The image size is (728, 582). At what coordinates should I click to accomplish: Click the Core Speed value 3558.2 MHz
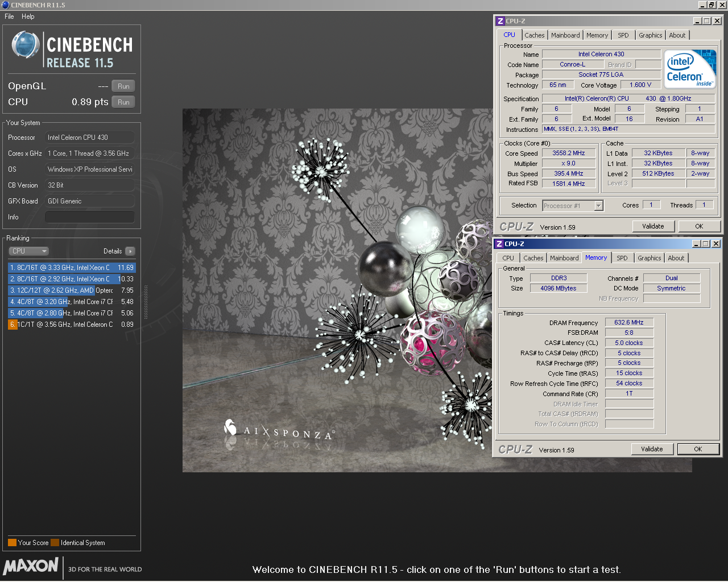click(x=569, y=153)
